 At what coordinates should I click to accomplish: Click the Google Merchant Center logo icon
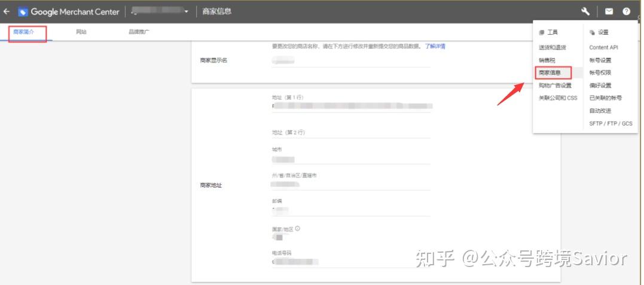pyautogui.click(x=23, y=11)
